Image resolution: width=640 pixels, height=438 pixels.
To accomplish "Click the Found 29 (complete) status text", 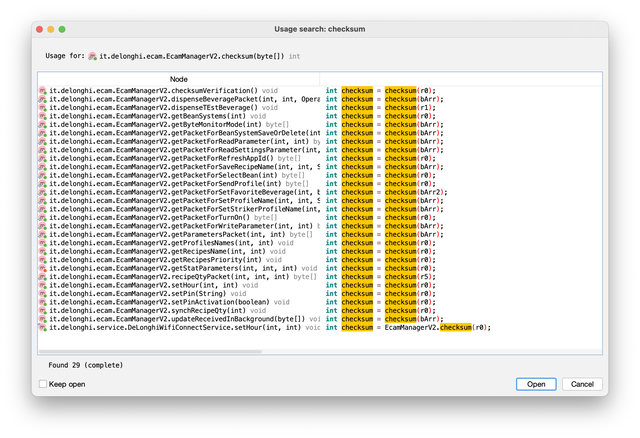I will coord(86,365).
